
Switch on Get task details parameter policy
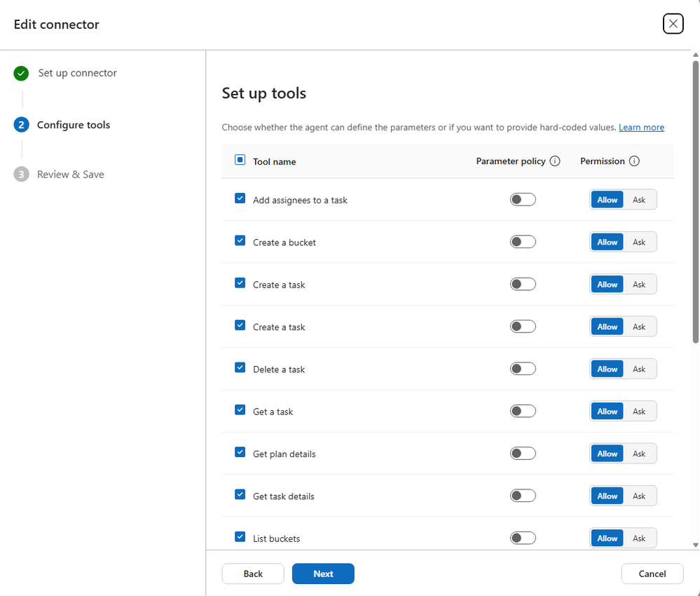(523, 496)
